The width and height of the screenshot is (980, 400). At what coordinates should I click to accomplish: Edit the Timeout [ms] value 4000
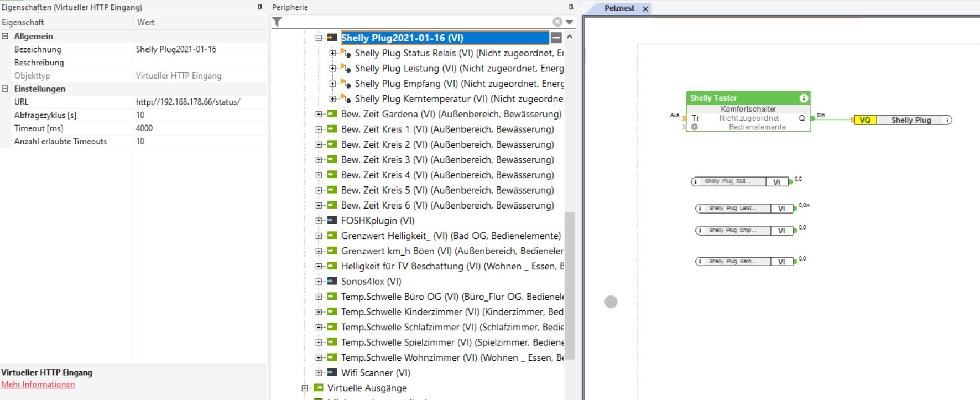[200, 128]
